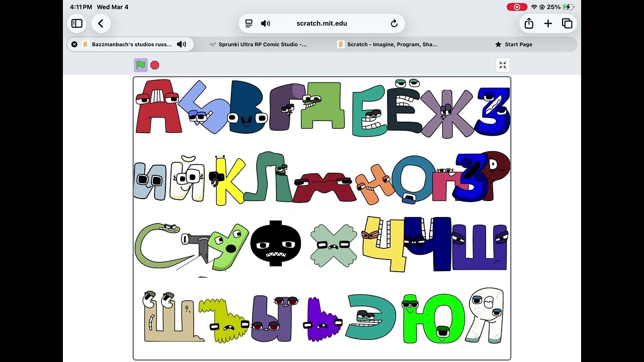Screen dimensions: 644x362
Task: Click the blue ring letter О character
Action: point(414,178)
